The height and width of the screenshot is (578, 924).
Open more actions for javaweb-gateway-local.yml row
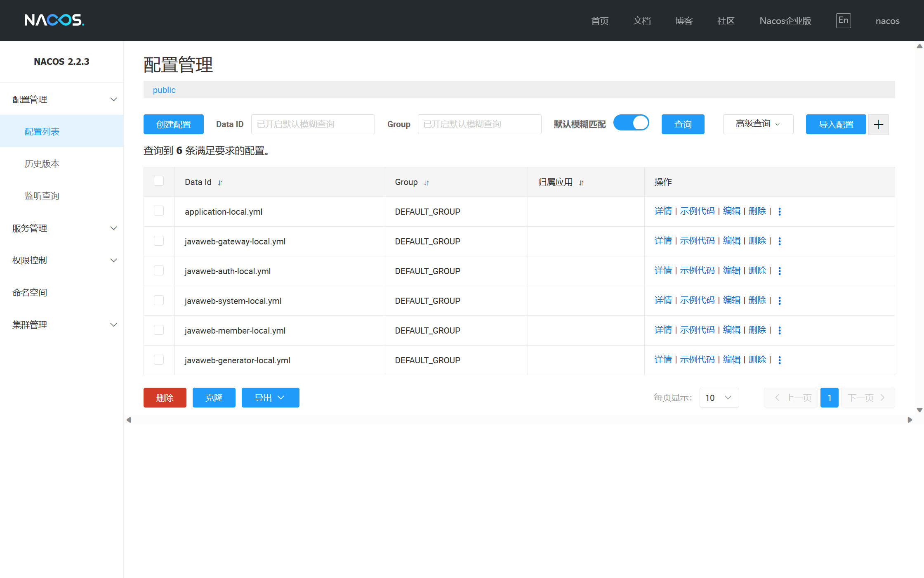[780, 241]
